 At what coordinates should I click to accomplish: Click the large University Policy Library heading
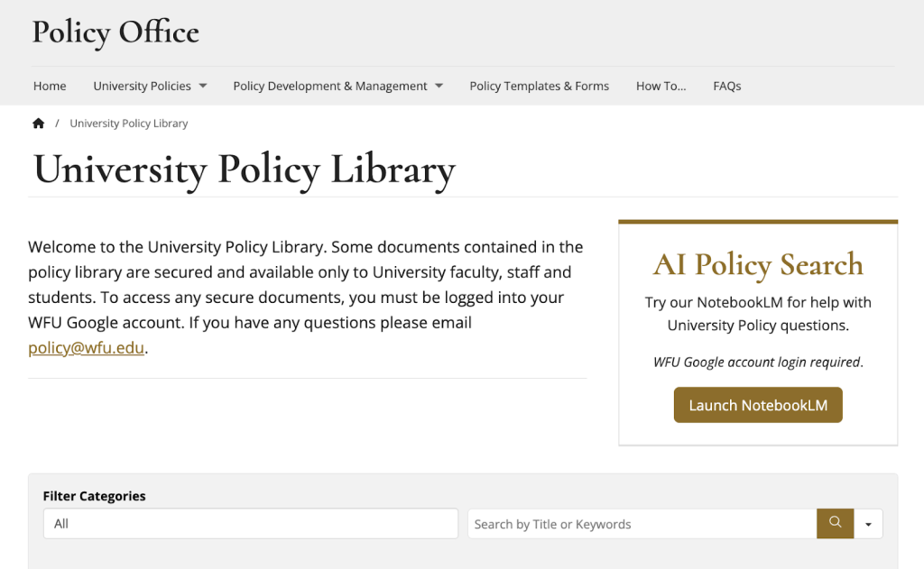pyautogui.click(x=244, y=170)
